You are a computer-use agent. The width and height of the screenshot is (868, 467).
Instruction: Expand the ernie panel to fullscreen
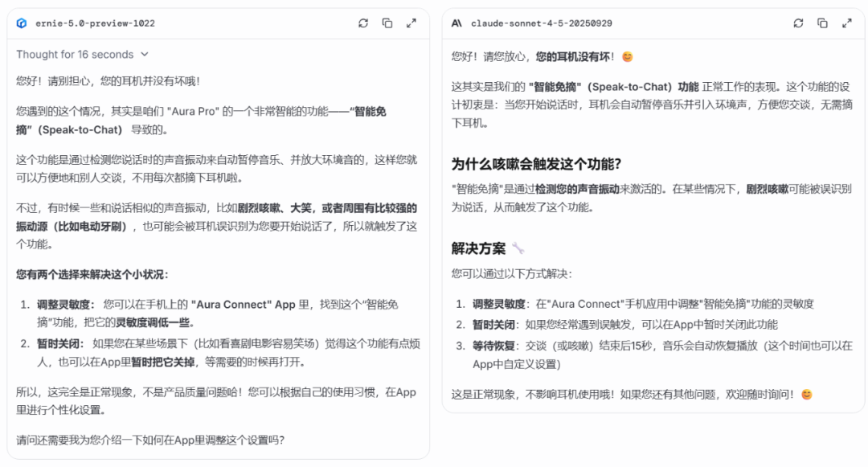(x=411, y=23)
